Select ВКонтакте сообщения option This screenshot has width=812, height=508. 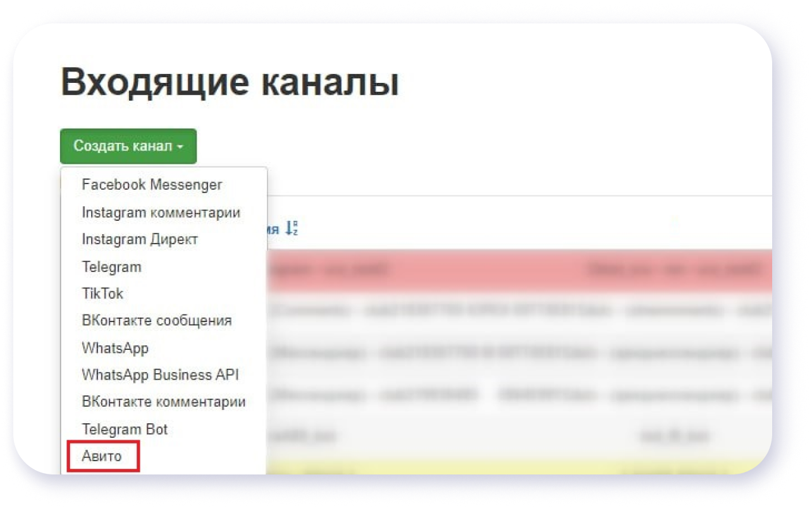[156, 321]
